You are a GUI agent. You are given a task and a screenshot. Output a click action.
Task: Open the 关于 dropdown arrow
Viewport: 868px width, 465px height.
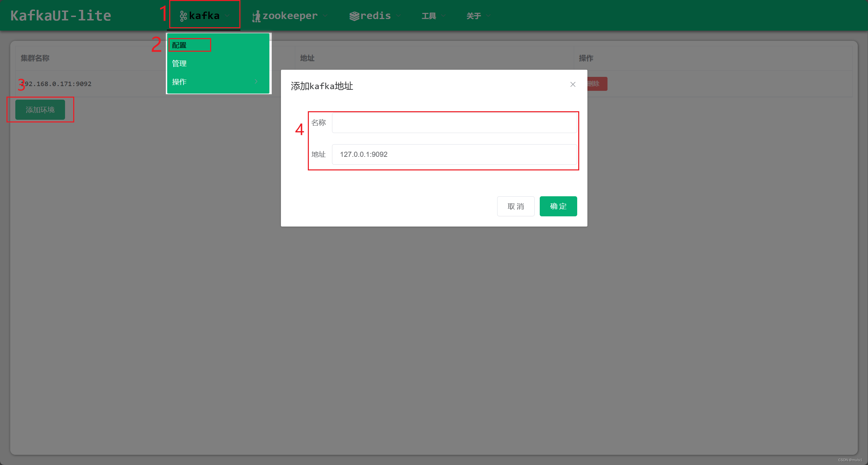488,16
